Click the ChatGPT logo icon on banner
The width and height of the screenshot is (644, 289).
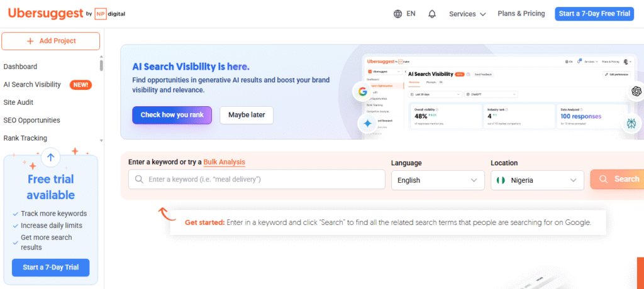pyautogui.click(x=636, y=91)
